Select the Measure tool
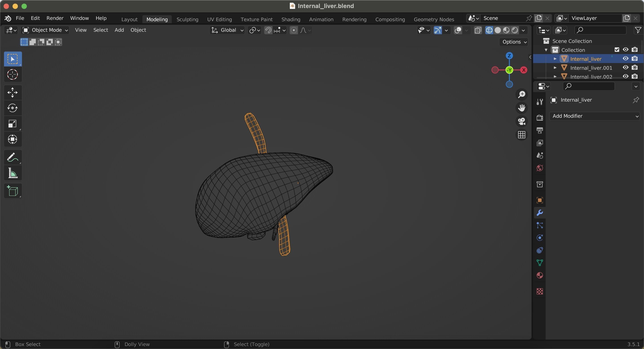The width and height of the screenshot is (644, 349). tap(13, 173)
